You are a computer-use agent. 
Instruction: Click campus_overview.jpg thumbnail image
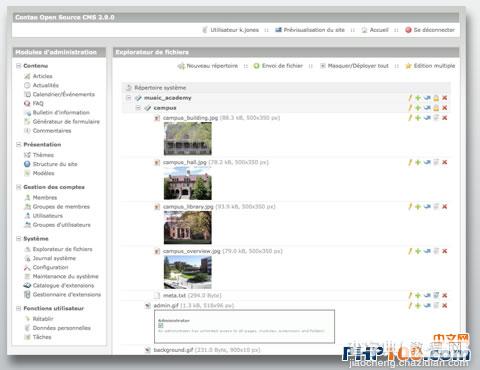(188, 272)
